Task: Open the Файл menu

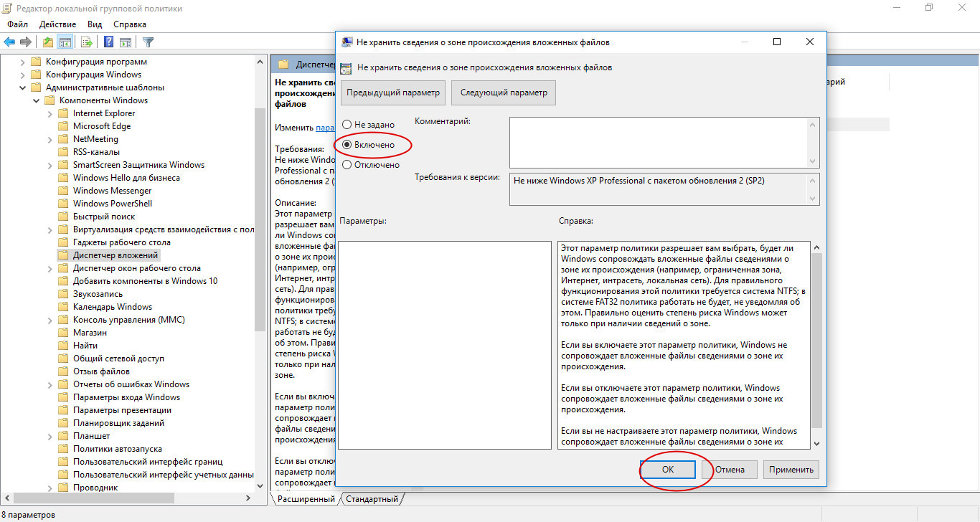Action: [18, 24]
